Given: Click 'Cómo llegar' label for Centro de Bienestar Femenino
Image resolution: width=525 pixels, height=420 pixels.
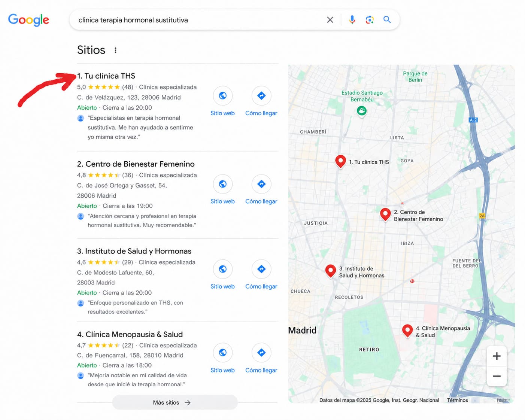Looking at the screenshot, I should (x=261, y=201).
